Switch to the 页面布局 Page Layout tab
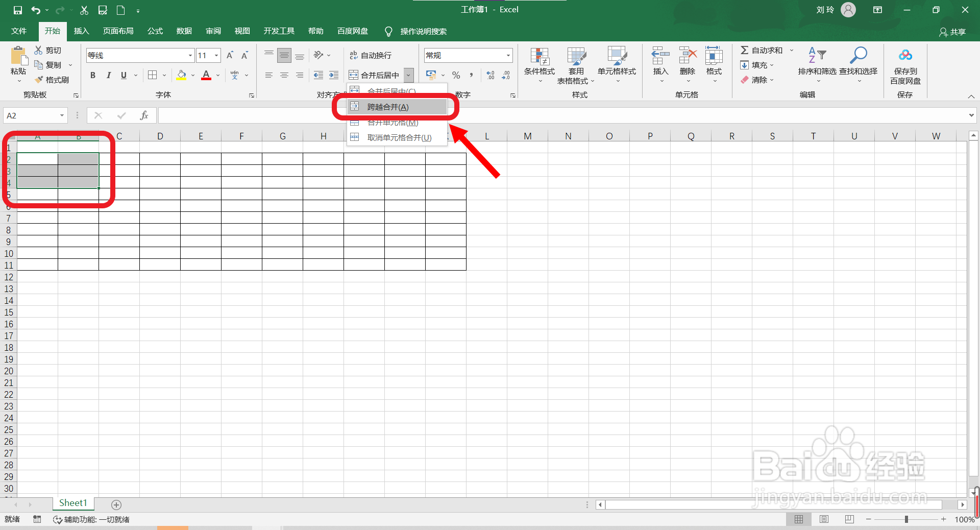The width and height of the screenshot is (980, 530). click(118, 31)
